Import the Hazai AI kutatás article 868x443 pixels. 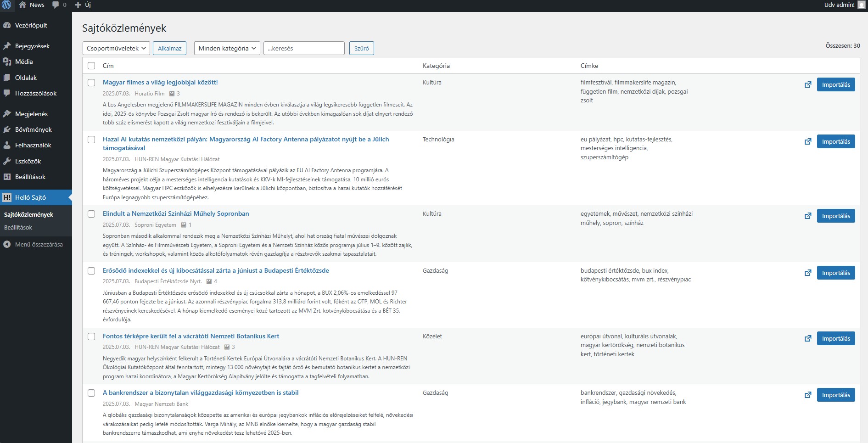[835, 142]
